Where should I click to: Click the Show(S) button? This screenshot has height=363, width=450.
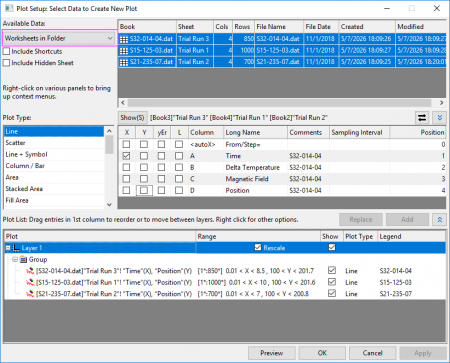point(132,117)
